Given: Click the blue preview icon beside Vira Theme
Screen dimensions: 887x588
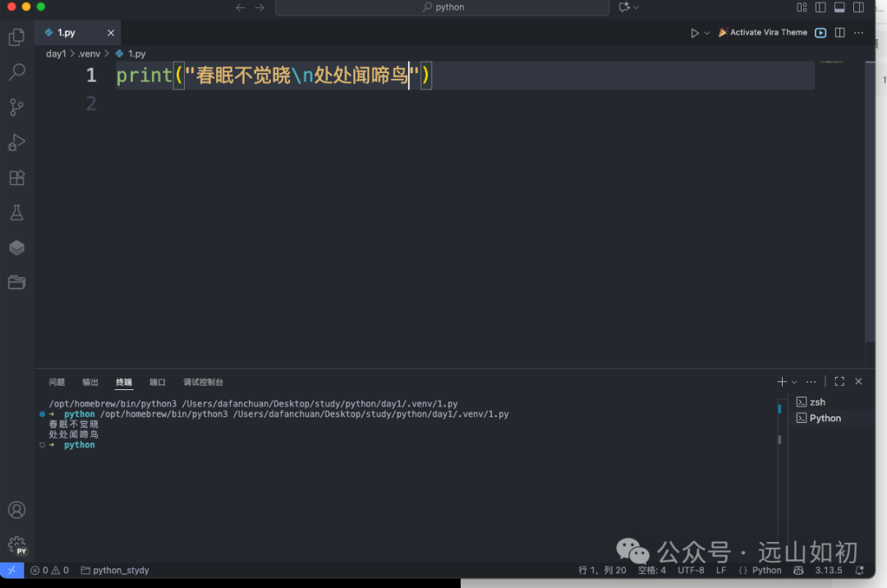Looking at the screenshot, I should [x=820, y=33].
